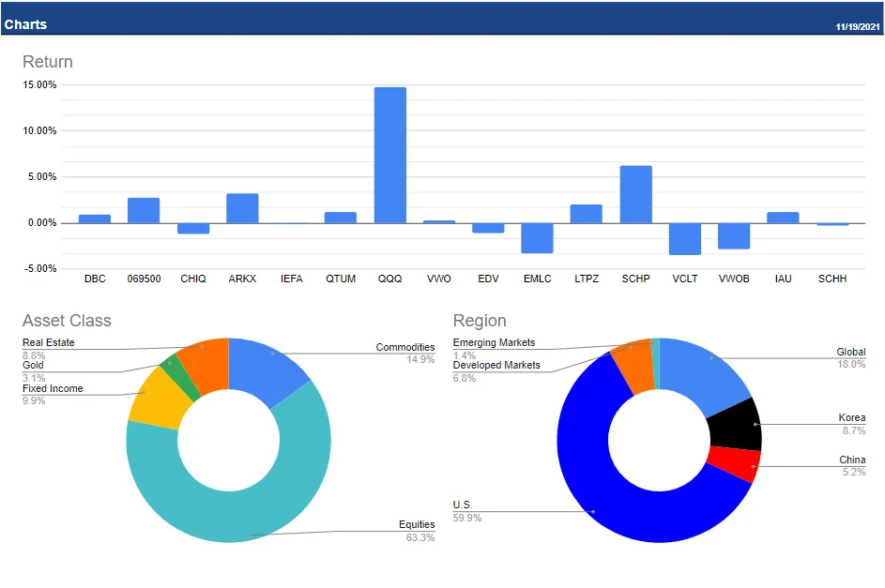Screen dimensions: 885x588
Task: Click the CHIQ axis label
Action: (x=192, y=279)
